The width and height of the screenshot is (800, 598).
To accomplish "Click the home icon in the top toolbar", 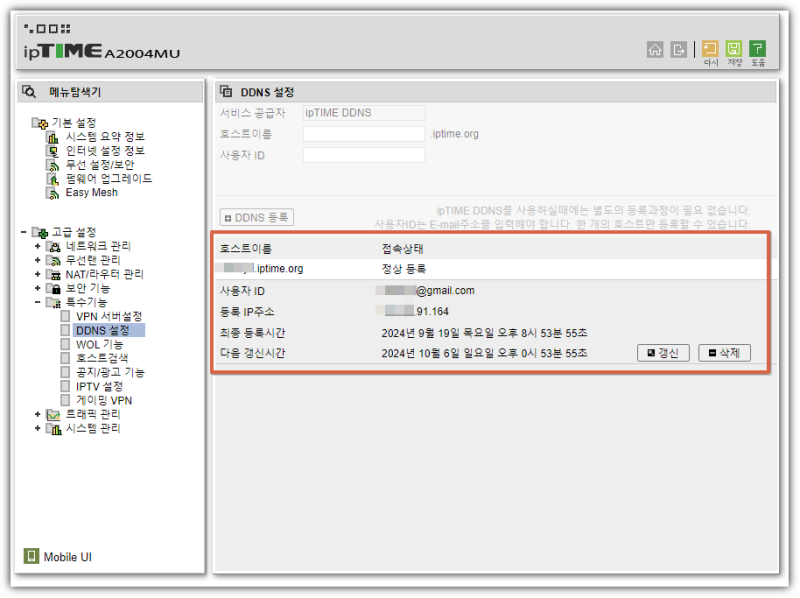I will (x=655, y=48).
